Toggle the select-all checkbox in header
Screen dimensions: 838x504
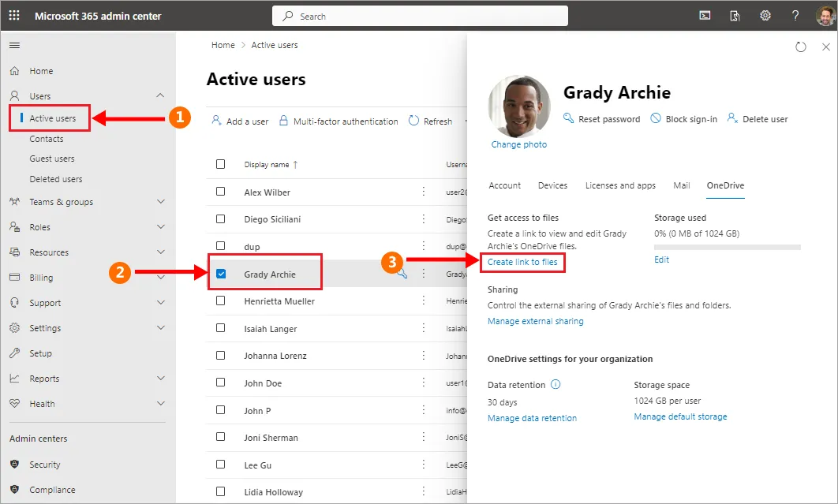pos(220,164)
